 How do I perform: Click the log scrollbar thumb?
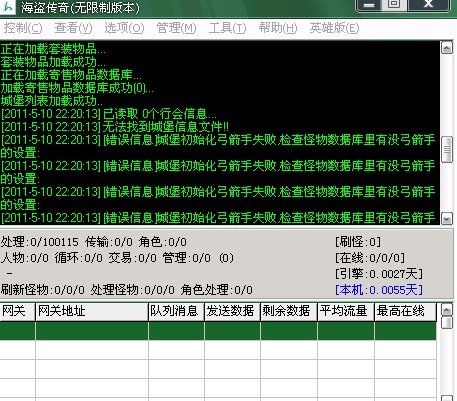tap(447, 149)
